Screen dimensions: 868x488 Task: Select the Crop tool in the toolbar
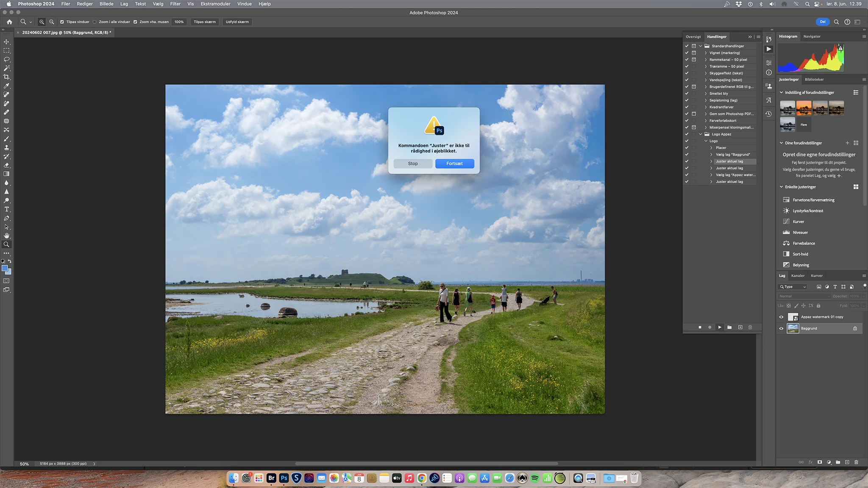tap(6, 77)
